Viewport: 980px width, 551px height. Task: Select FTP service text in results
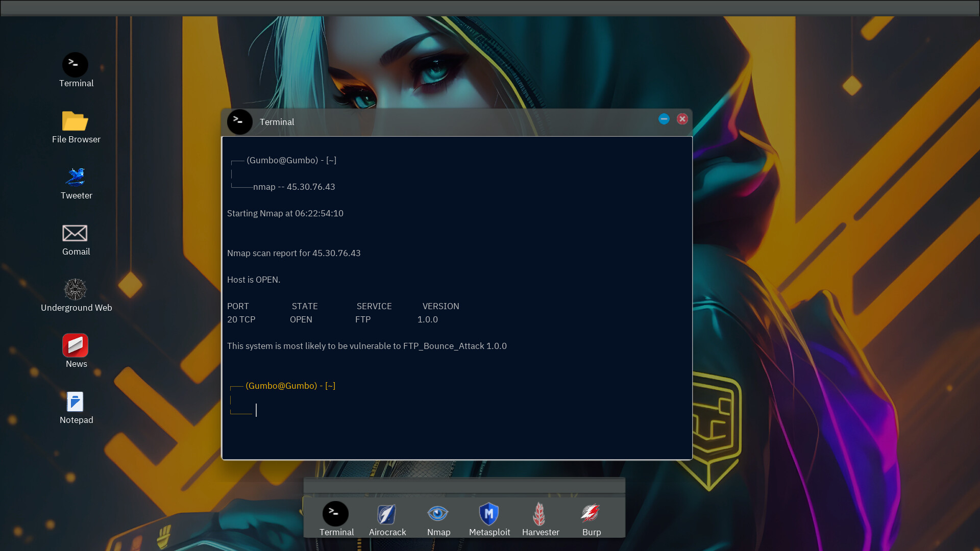point(363,319)
